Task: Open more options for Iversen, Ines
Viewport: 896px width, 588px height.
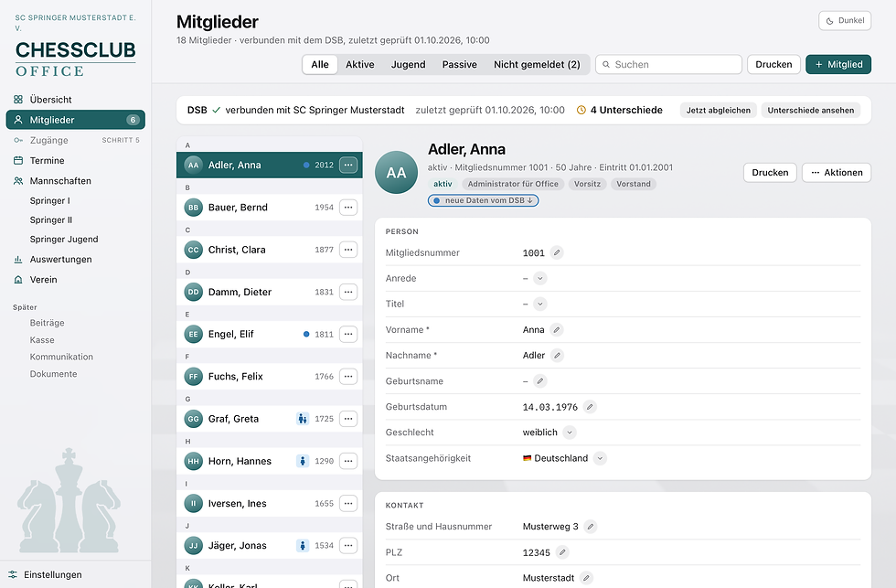Action: click(x=348, y=504)
